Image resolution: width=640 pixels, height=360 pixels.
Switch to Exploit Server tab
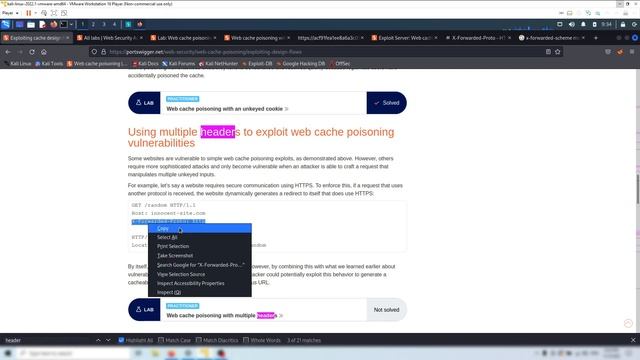coord(404,38)
